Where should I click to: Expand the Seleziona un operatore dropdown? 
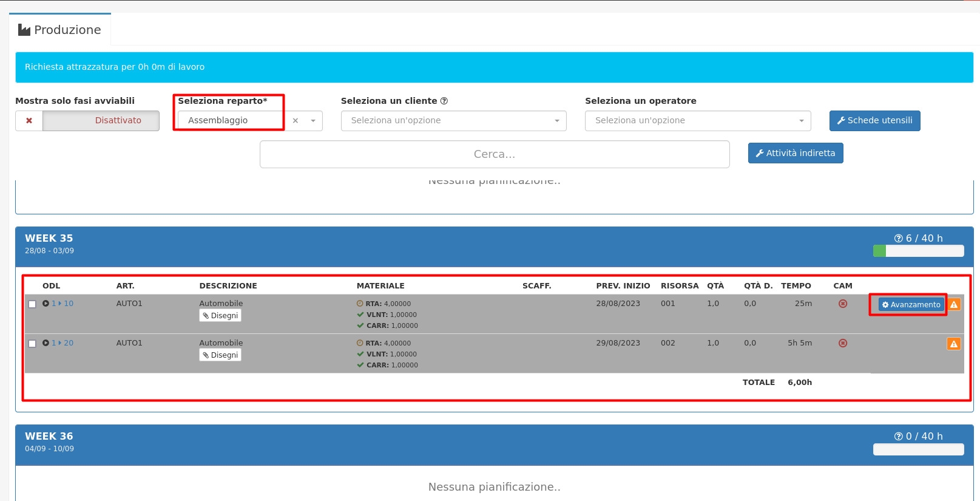tap(697, 121)
